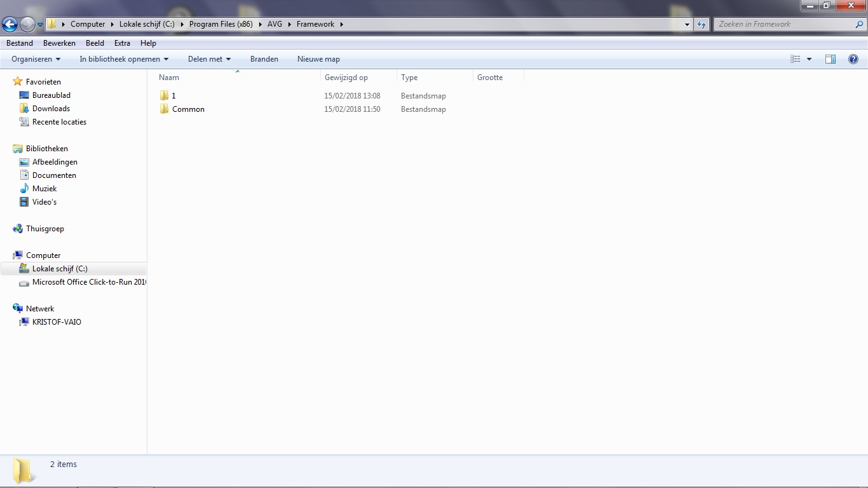Click the Back navigation arrow button
868x488 pixels.
point(10,24)
